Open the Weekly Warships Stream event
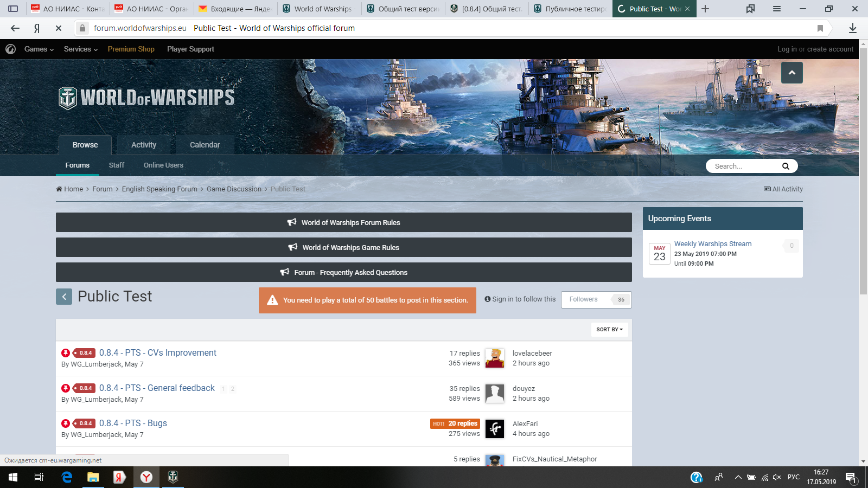The height and width of the screenshot is (488, 868). click(x=713, y=243)
